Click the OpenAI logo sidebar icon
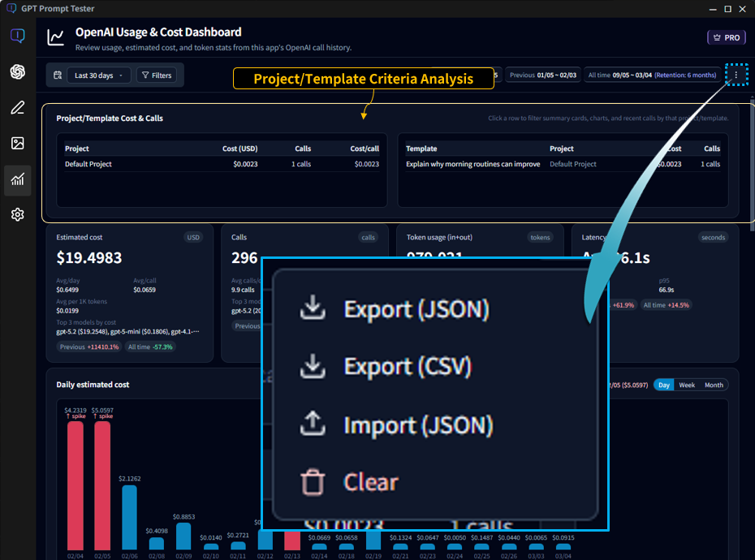 17,72
